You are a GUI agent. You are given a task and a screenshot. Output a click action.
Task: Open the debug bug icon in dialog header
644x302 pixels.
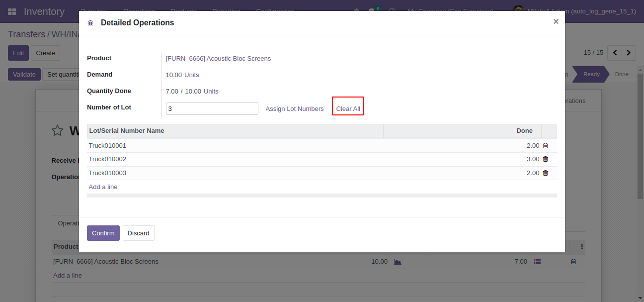90,23
